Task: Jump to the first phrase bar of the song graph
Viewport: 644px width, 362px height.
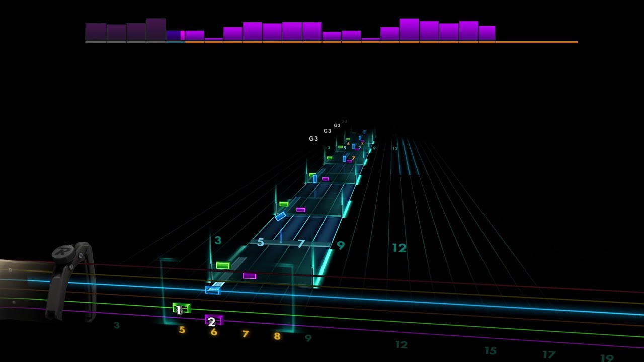Action: pos(96,32)
